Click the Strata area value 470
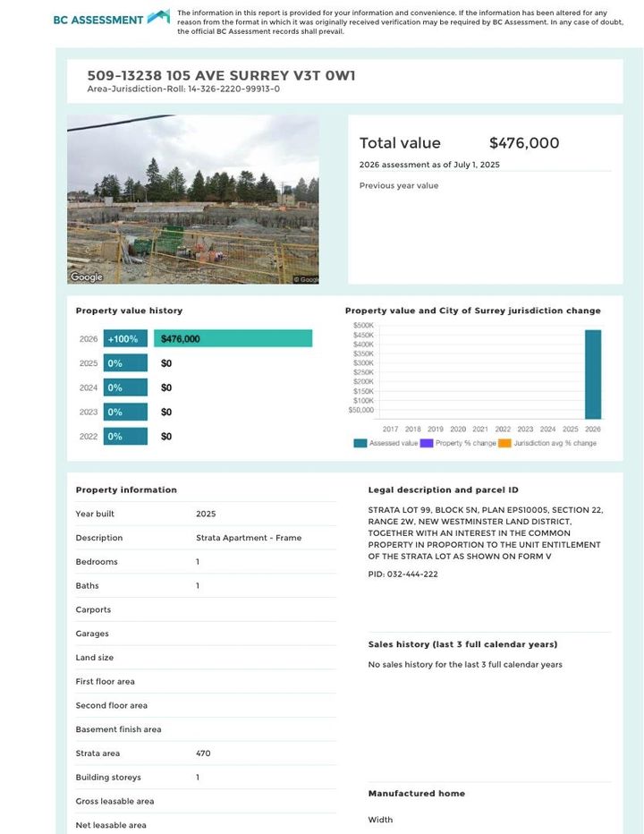The width and height of the screenshot is (644, 834). 203,753
